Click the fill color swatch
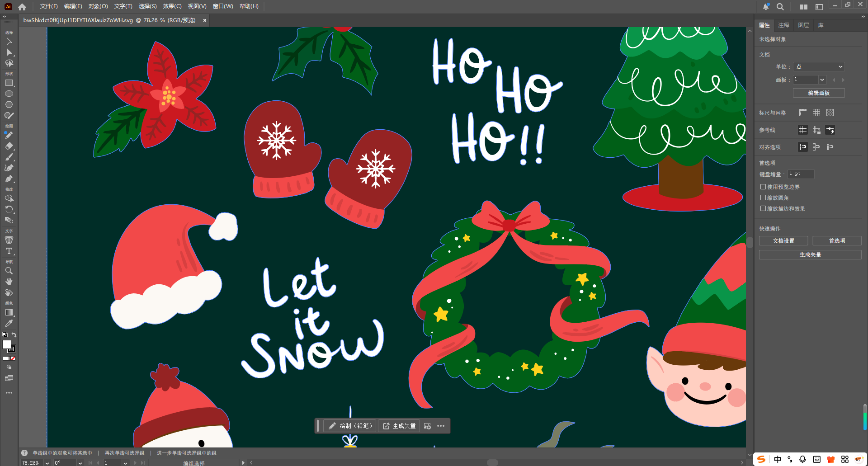 pyautogui.click(x=7, y=344)
